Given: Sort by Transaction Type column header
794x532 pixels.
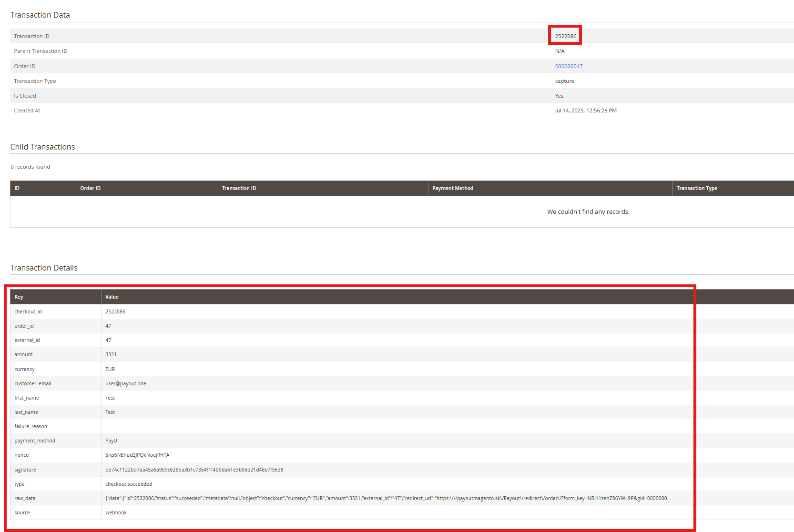Looking at the screenshot, I should pos(696,188).
